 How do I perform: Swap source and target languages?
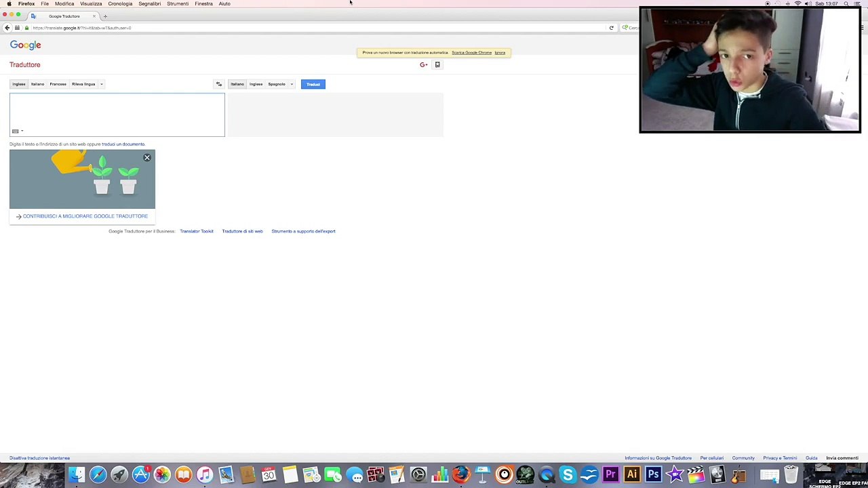click(x=219, y=84)
